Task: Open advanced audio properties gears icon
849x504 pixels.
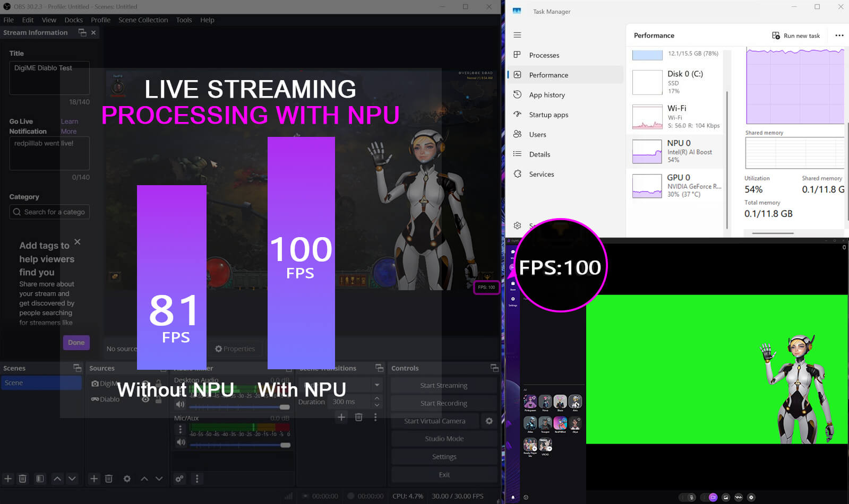Action: tap(179, 479)
